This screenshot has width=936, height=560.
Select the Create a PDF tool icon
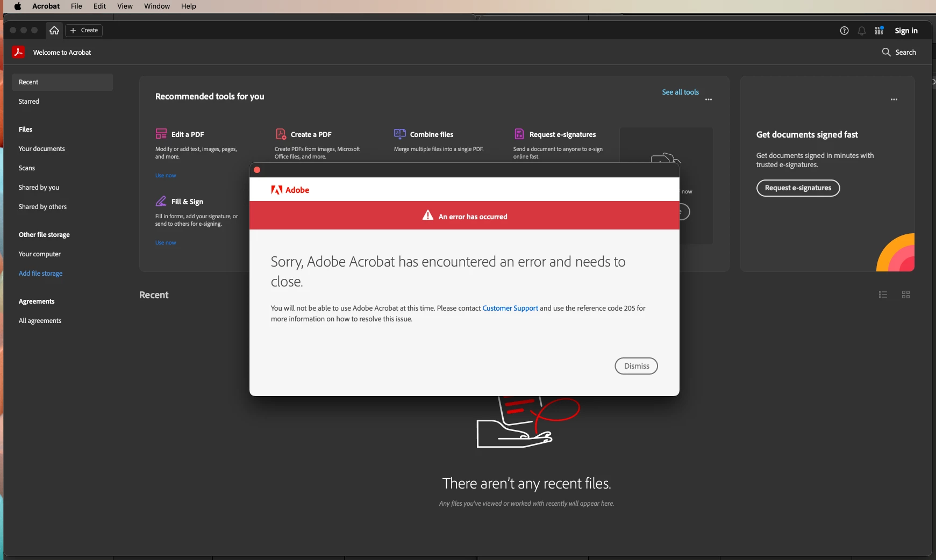click(x=281, y=134)
